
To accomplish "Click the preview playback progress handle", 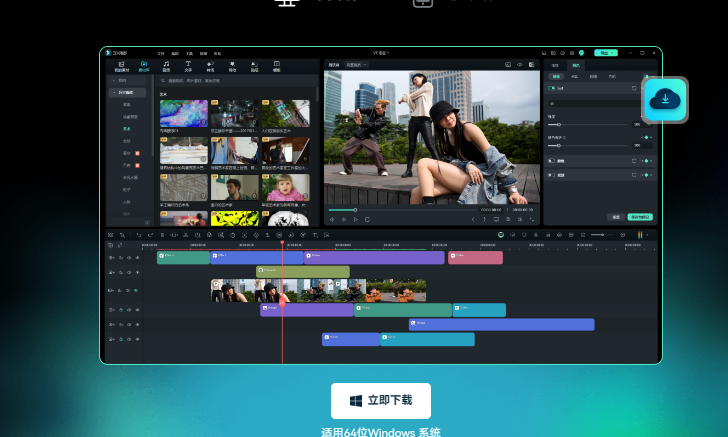I will point(355,210).
